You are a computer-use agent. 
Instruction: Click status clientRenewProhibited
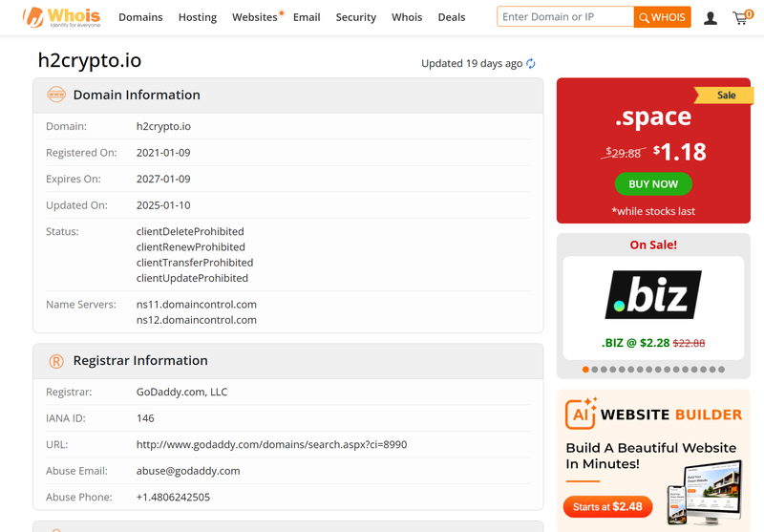pos(190,247)
